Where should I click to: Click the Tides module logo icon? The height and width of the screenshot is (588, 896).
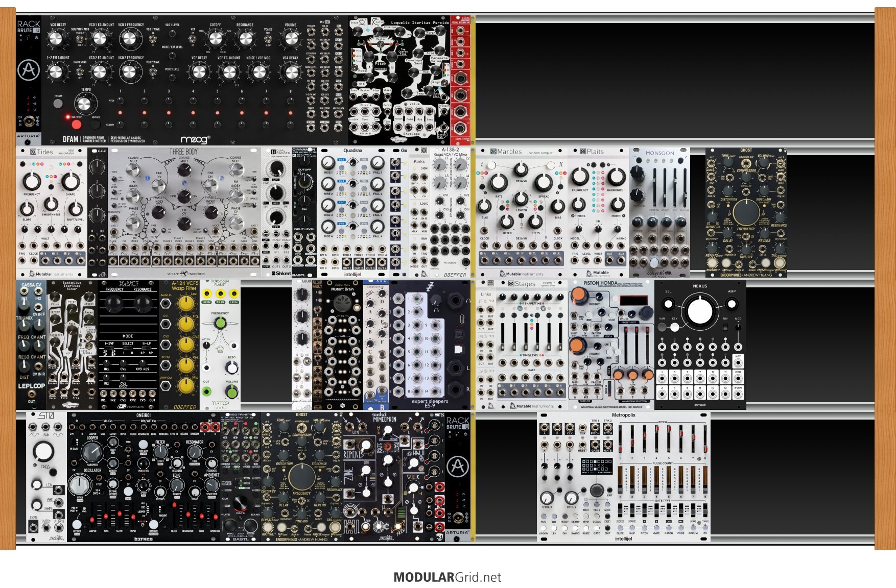click(33, 152)
